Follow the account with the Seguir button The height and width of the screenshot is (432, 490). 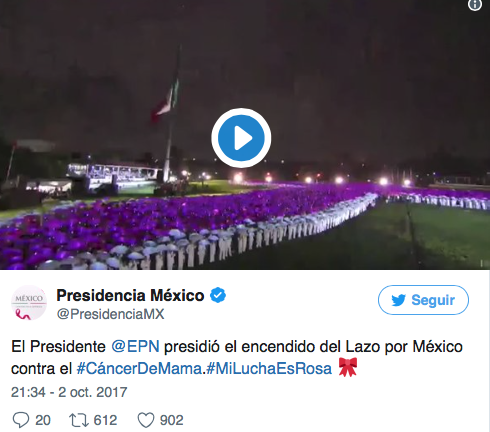(x=423, y=300)
